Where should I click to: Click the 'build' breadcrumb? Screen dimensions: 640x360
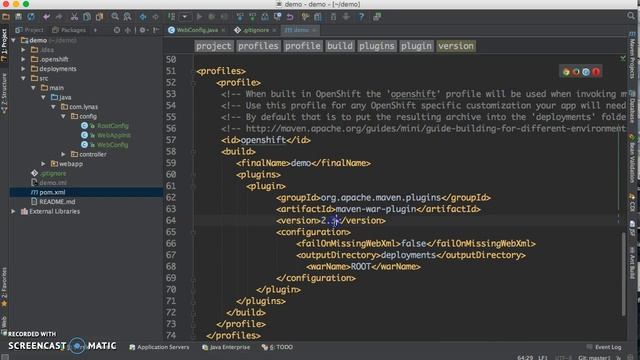pyautogui.click(x=340, y=46)
